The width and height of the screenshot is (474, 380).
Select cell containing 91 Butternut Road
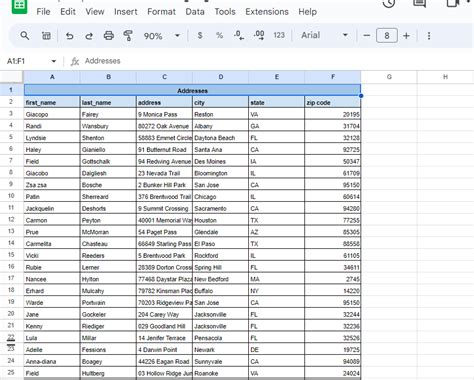(164, 150)
